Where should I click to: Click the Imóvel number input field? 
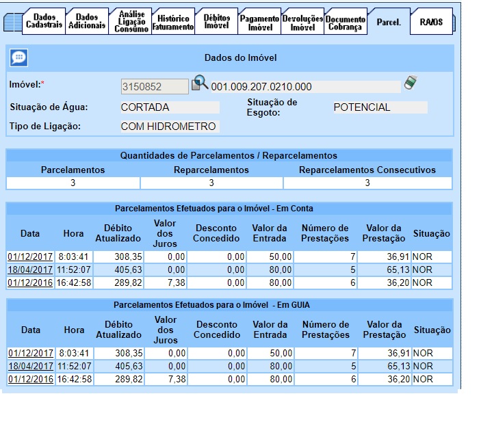154,86
